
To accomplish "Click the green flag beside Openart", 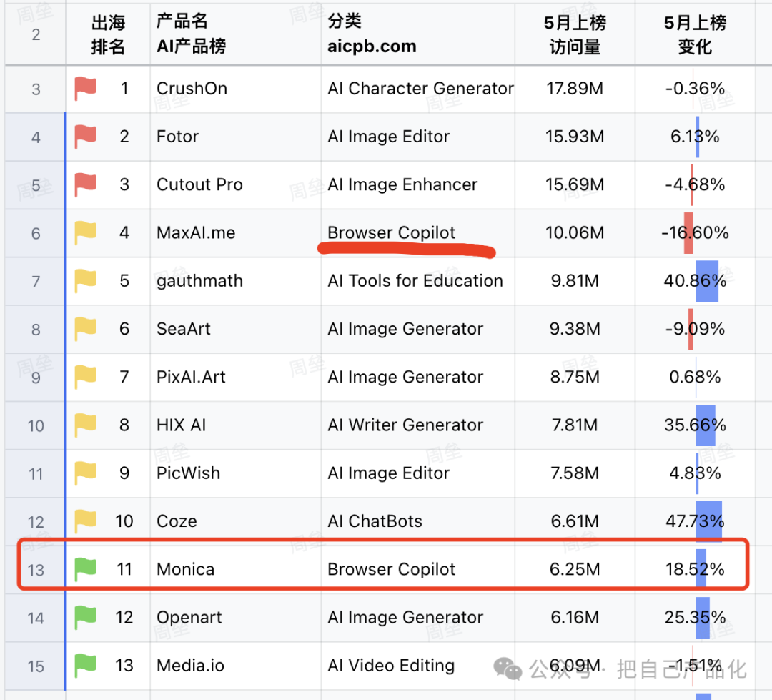I will coord(86,617).
